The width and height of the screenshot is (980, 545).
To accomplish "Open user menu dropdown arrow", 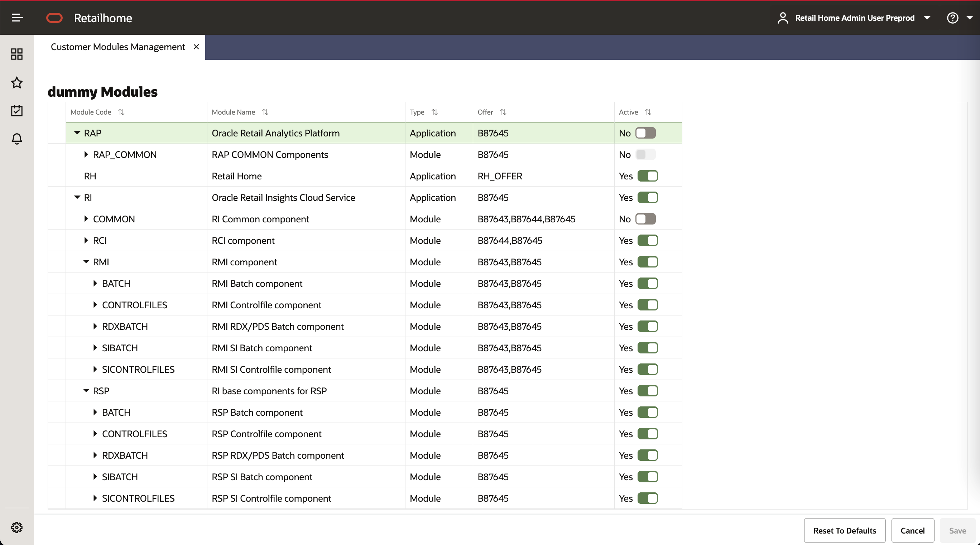I will point(927,18).
